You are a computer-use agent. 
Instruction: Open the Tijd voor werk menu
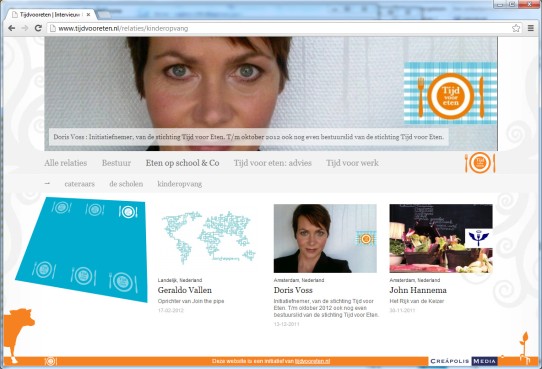click(x=353, y=163)
